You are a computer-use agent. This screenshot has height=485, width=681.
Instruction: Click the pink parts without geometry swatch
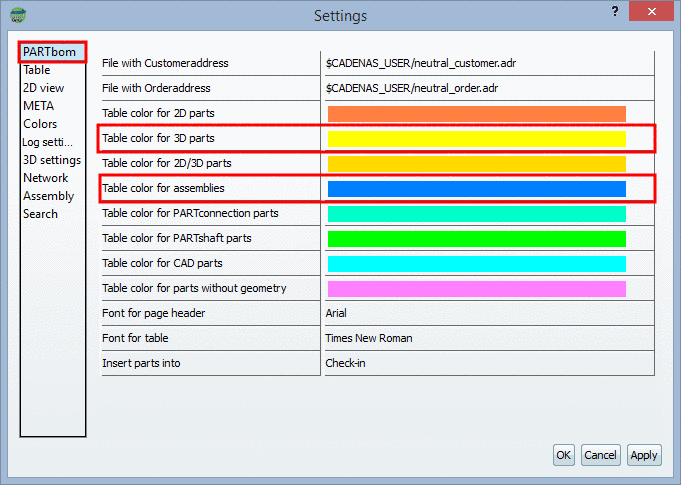click(476, 288)
